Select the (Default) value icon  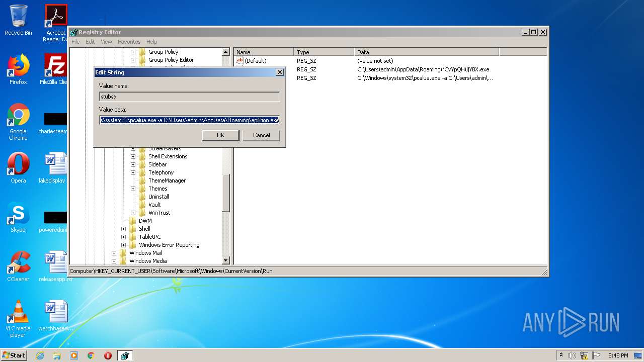click(240, 61)
